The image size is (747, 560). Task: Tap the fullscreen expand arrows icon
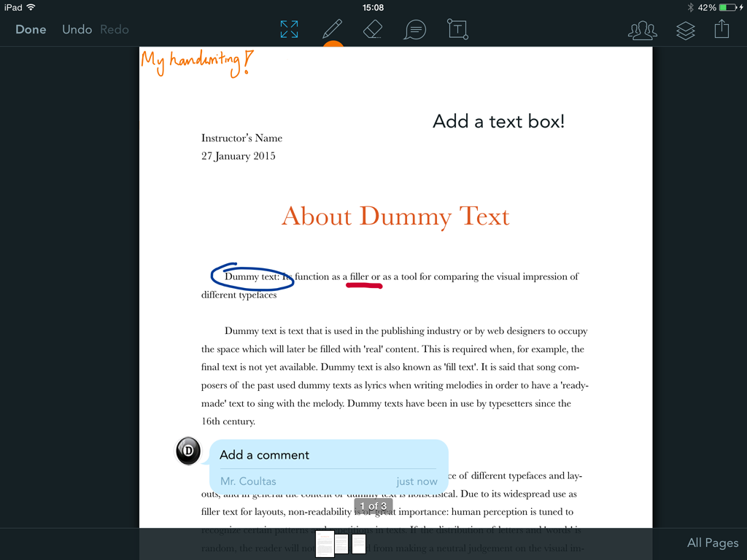tap(289, 29)
